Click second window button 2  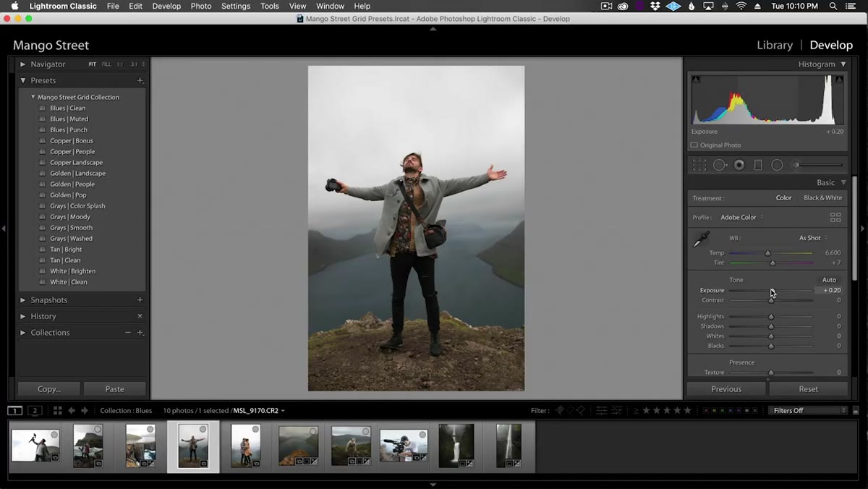point(34,410)
